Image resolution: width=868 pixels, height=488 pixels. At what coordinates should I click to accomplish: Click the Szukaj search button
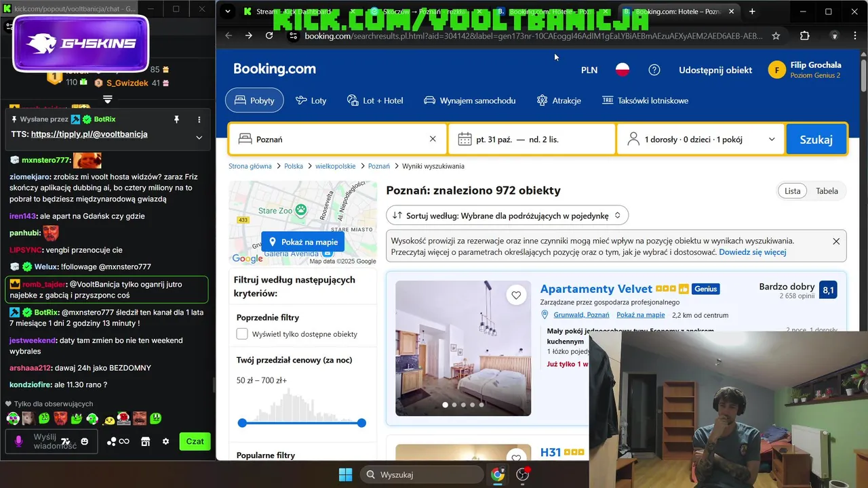click(816, 139)
